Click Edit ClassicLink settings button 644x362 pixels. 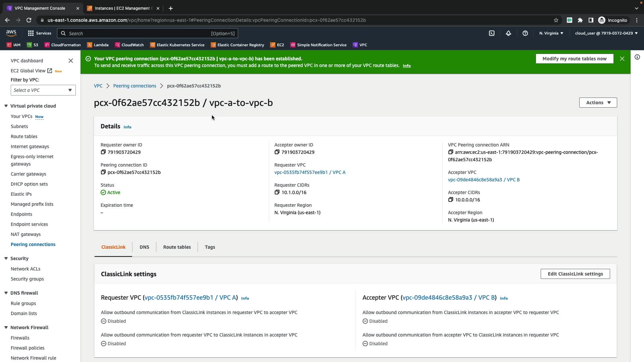(x=575, y=274)
